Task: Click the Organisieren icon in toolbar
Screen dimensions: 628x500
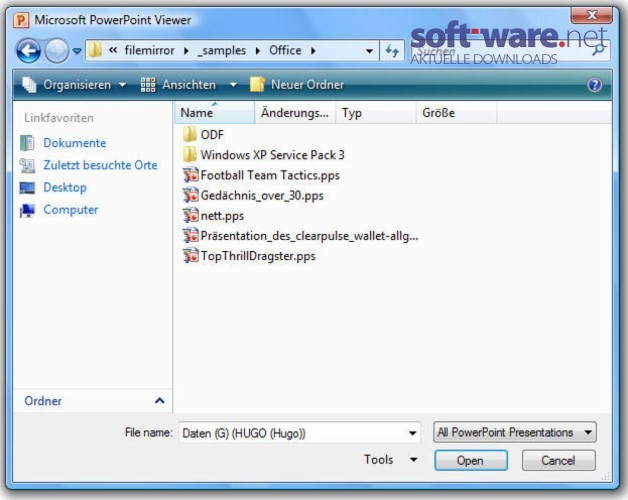Action: click(x=29, y=85)
